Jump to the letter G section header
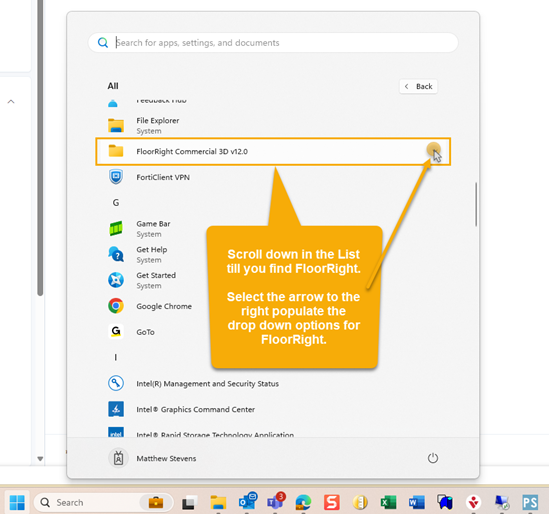The image size is (549, 514). click(116, 203)
